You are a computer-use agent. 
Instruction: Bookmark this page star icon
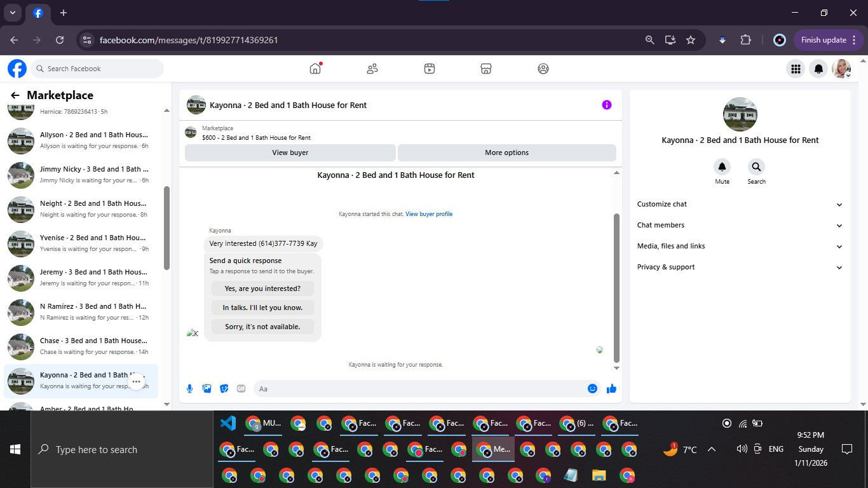click(x=691, y=40)
